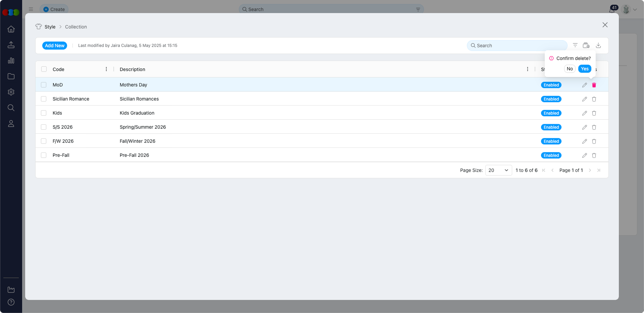Viewport: 644px width, 313px height.
Task: Edit the Sicilian Romance collection with pencil icon
Action: tap(585, 99)
